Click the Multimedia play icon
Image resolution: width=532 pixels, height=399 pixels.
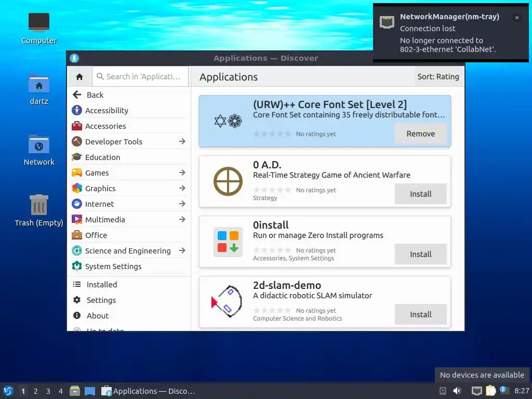pyautogui.click(x=77, y=220)
